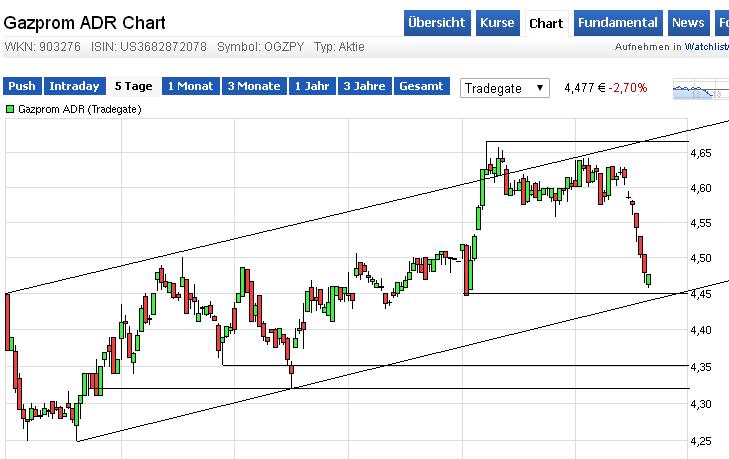Display the 1 Jahr chart

point(312,86)
